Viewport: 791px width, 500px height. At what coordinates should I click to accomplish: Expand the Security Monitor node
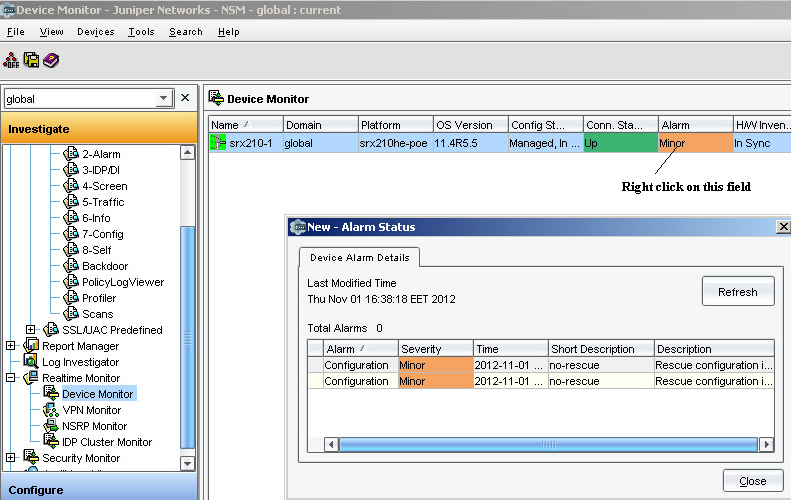pos(11,458)
